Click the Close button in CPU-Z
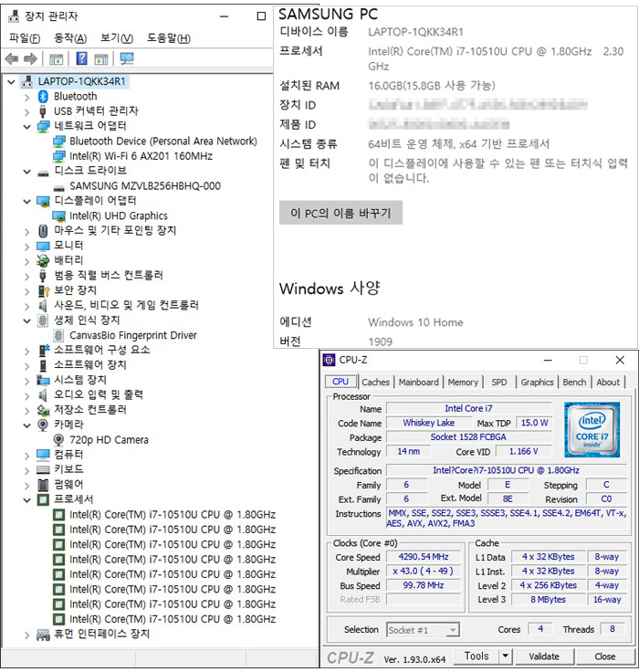The width and height of the screenshot is (639, 672). pos(604,656)
